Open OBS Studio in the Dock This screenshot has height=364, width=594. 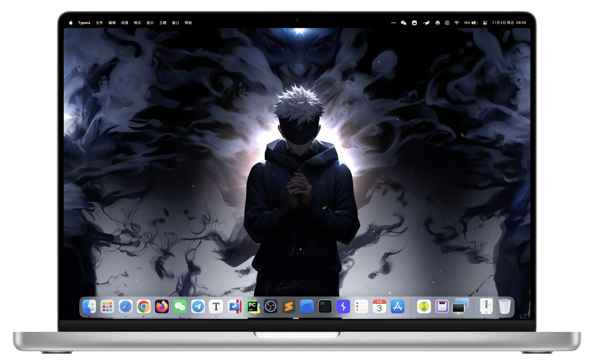271,306
